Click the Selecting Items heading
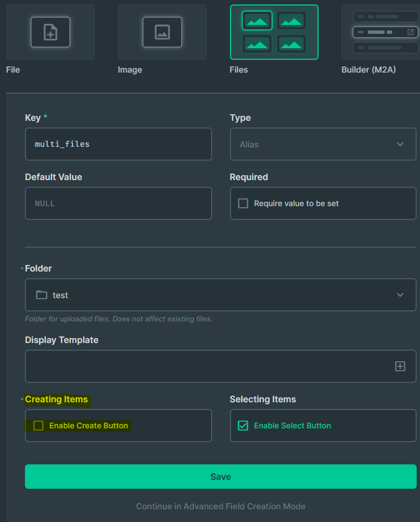This screenshot has height=522, width=420. click(x=263, y=399)
